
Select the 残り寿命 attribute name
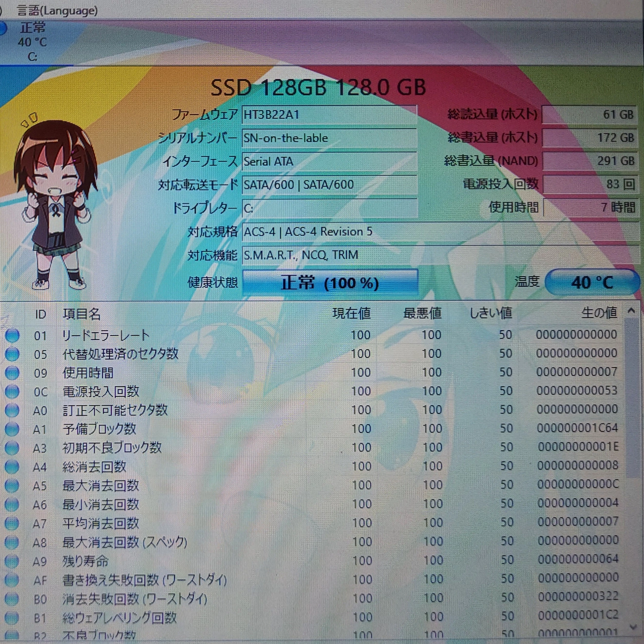click(85, 561)
